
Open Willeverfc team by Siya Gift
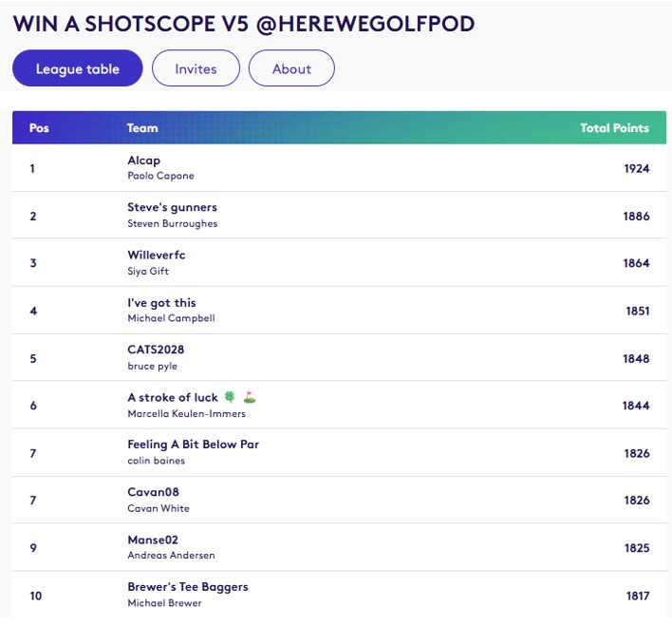click(156, 255)
